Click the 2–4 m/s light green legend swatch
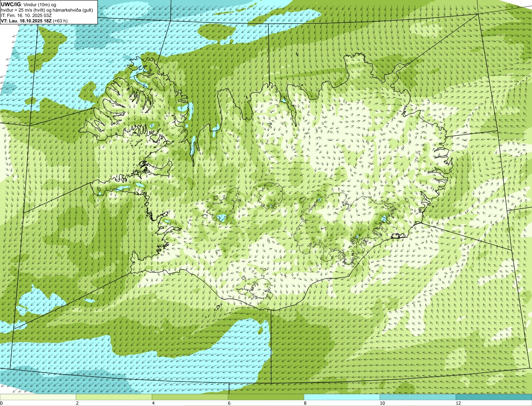Image resolution: width=532 pixels, height=406 pixels. point(114,397)
